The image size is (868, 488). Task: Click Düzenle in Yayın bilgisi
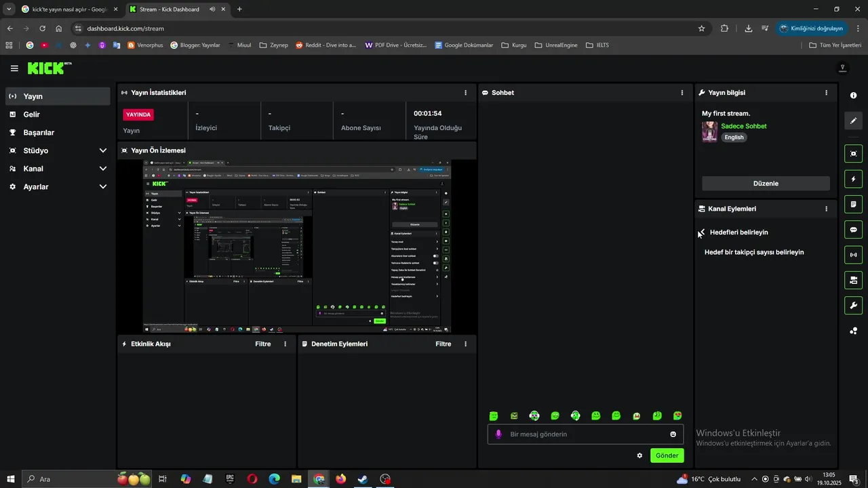(766, 184)
